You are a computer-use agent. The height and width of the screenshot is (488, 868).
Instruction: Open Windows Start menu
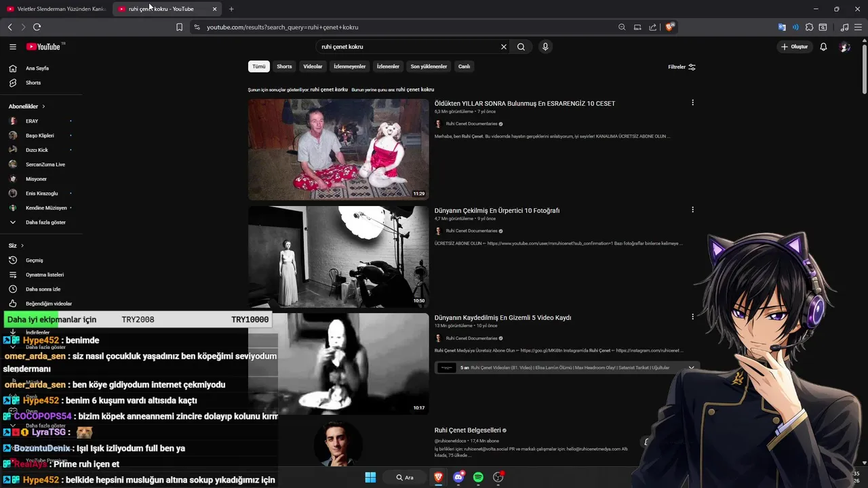370,477
